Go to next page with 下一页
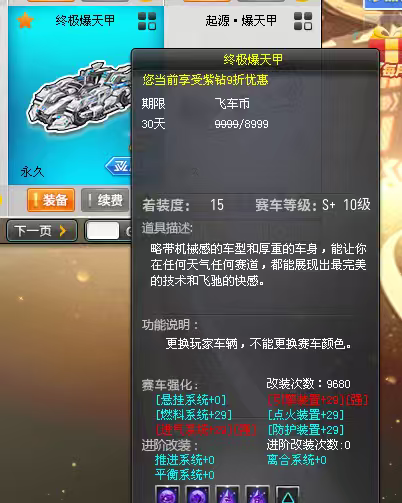The height and width of the screenshot is (503, 402). point(42,230)
